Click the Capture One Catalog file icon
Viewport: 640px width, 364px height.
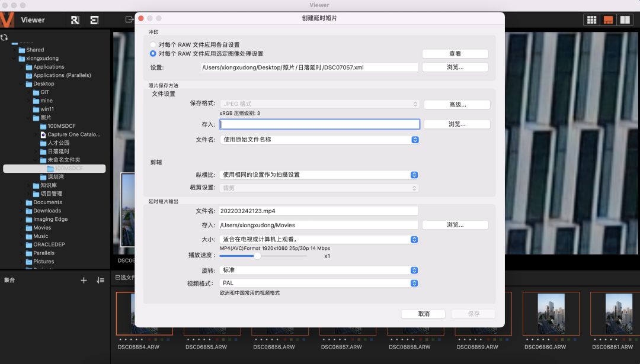pos(43,134)
